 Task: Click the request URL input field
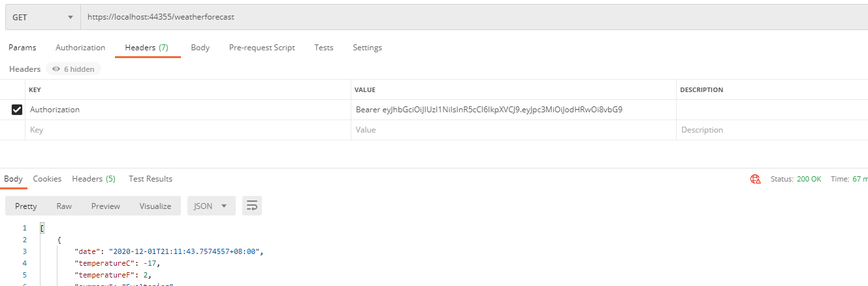coord(474,18)
